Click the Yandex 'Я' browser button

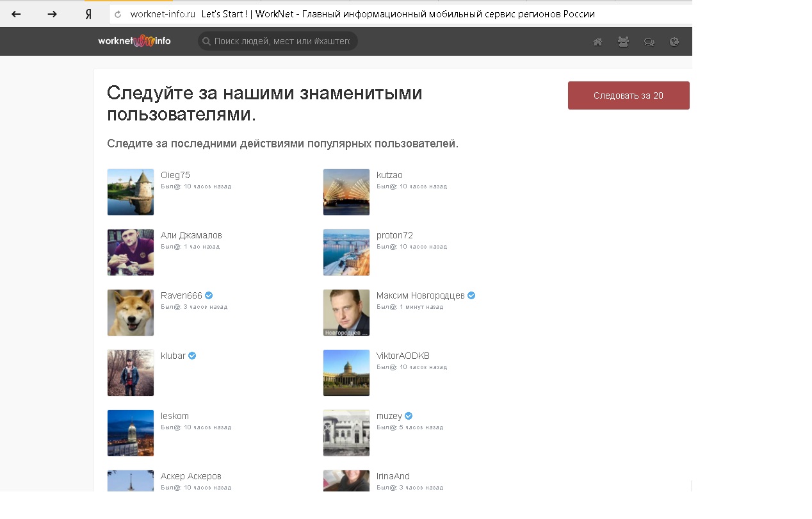pos(88,14)
